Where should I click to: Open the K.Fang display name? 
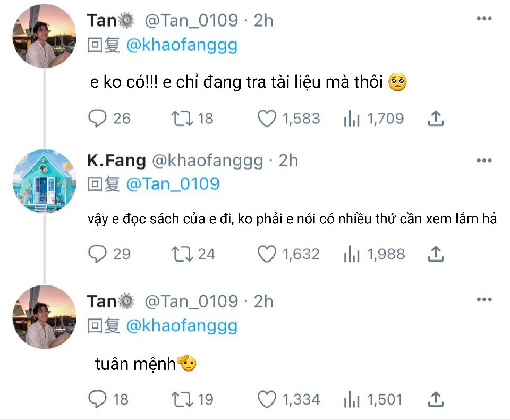(116, 160)
